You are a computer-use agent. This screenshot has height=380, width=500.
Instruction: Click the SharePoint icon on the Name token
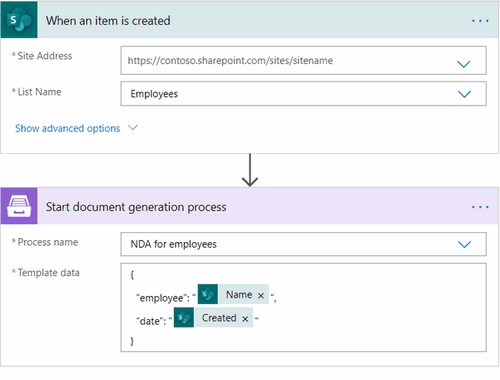point(208,294)
